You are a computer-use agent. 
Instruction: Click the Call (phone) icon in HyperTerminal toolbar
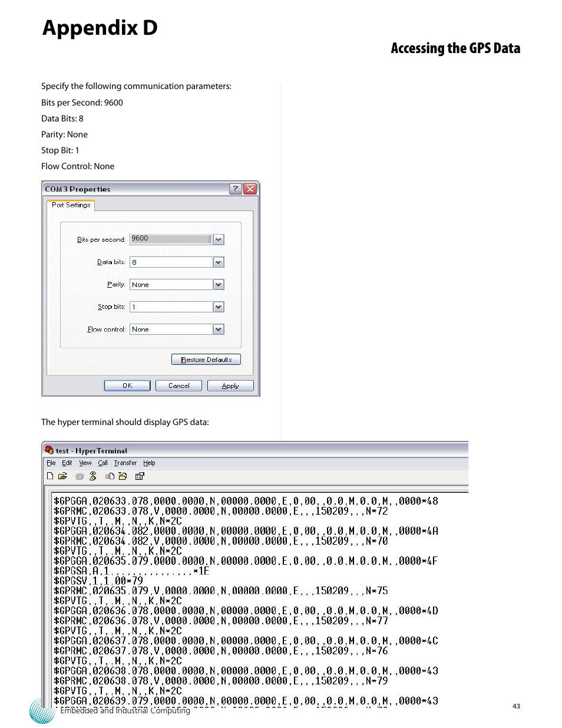(80, 476)
